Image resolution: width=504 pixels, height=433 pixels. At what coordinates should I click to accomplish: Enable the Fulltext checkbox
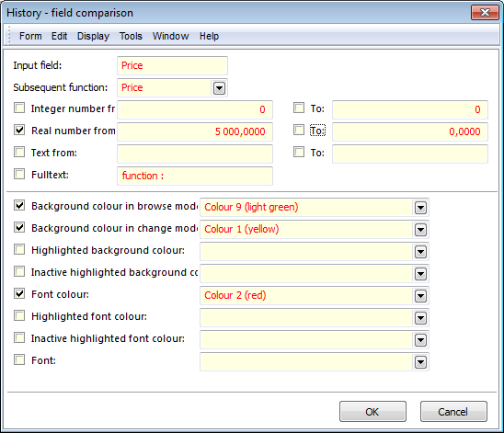pos(19,174)
